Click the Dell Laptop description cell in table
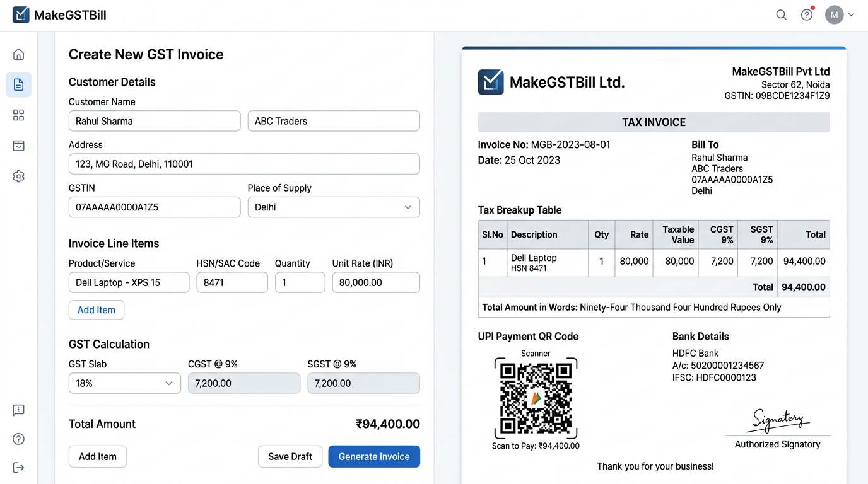This screenshot has width=868, height=484. [x=548, y=263]
